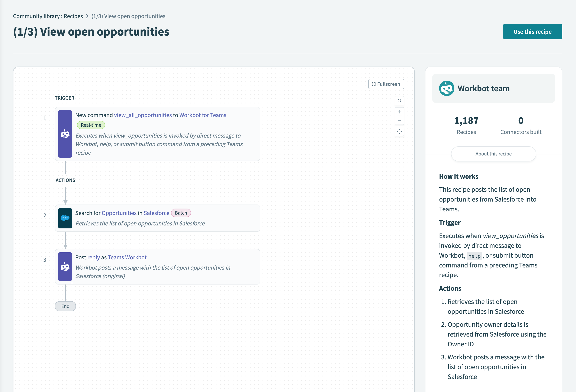Zoom in with the plus icon
576x392 pixels.
pyautogui.click(x=399, y=112)
